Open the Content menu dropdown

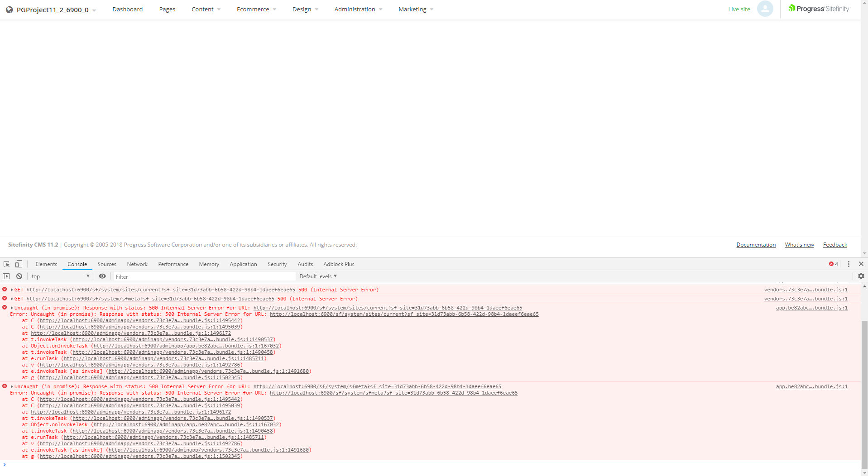click(x=206, y=9)
